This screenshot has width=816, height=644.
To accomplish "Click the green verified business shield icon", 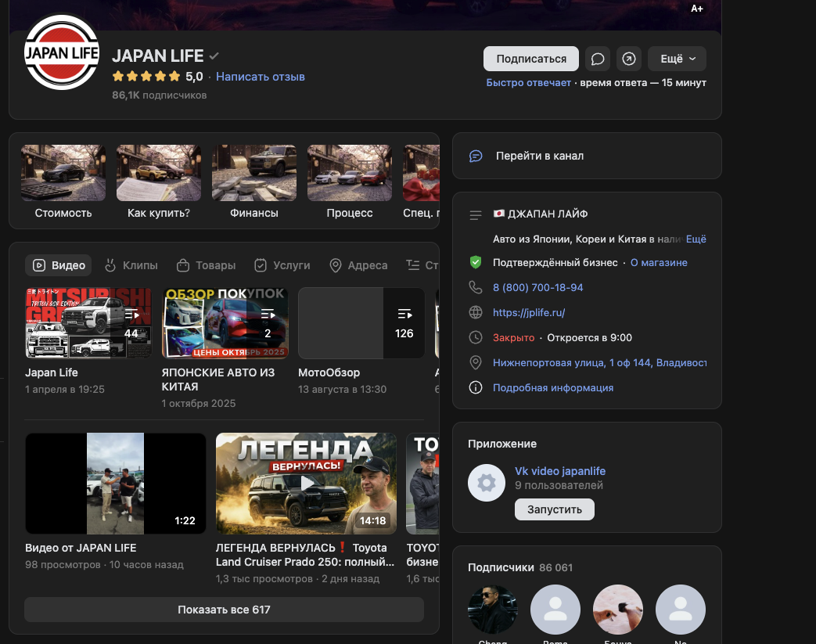I will coord(476,262).
